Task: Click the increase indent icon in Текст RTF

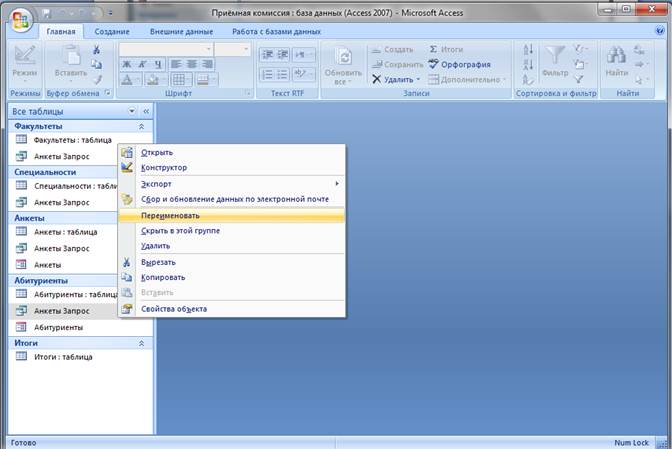Action: click(282, 54)
